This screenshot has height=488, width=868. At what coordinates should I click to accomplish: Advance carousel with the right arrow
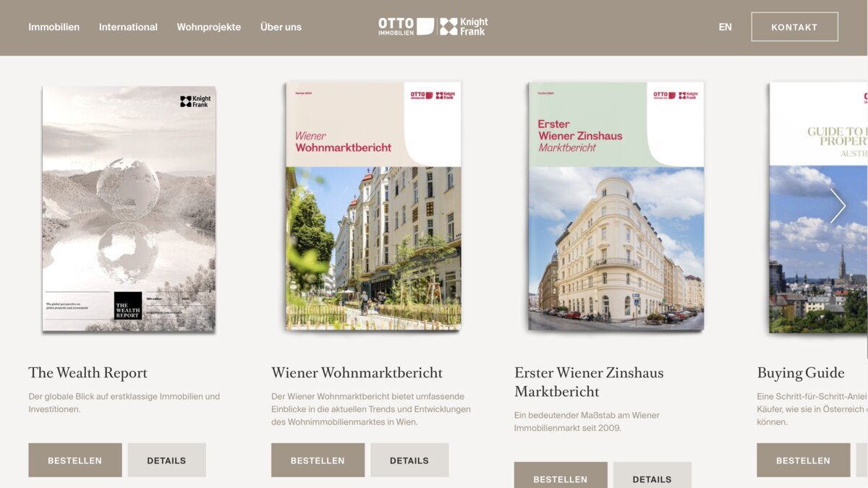[838, 206]
